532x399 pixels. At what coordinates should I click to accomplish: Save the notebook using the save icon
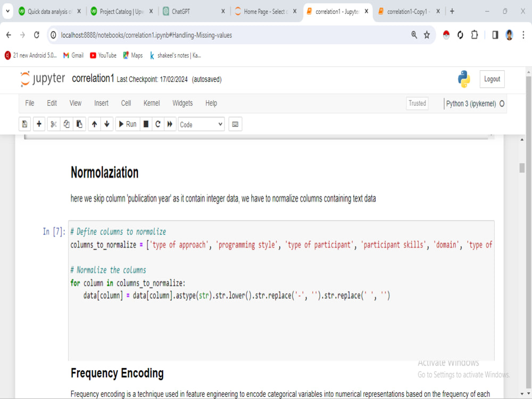(x=24, y=124)
